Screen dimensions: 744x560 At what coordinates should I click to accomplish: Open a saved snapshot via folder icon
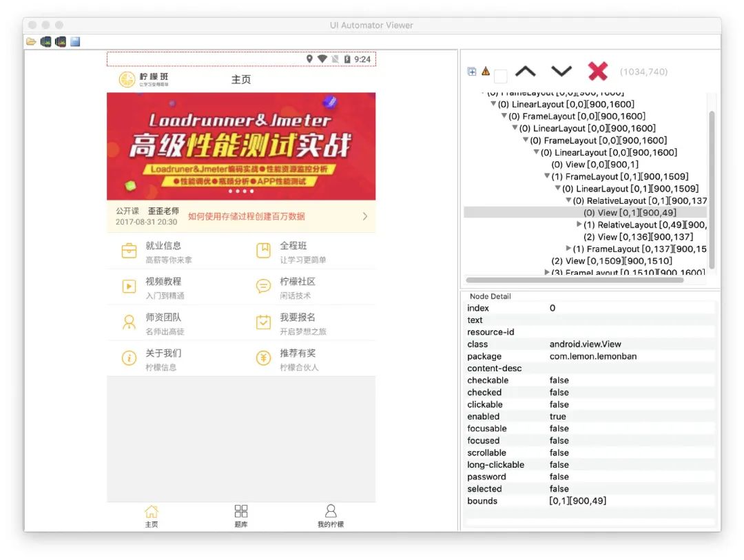31,42
